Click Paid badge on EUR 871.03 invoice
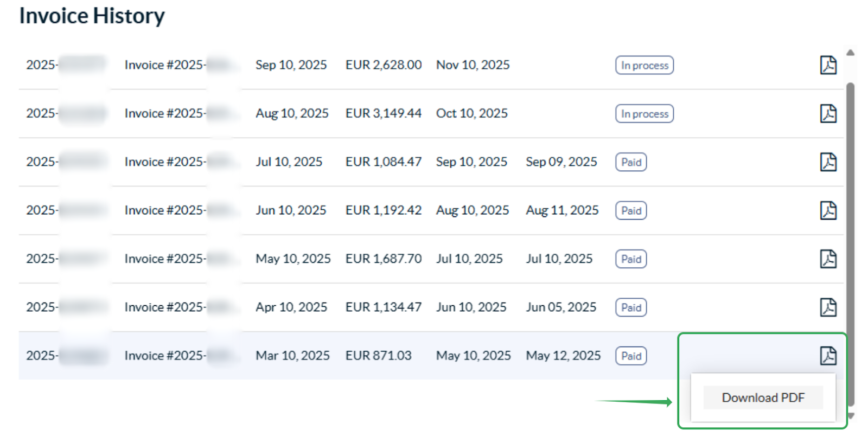868x437 pixels. click(631, 356)
